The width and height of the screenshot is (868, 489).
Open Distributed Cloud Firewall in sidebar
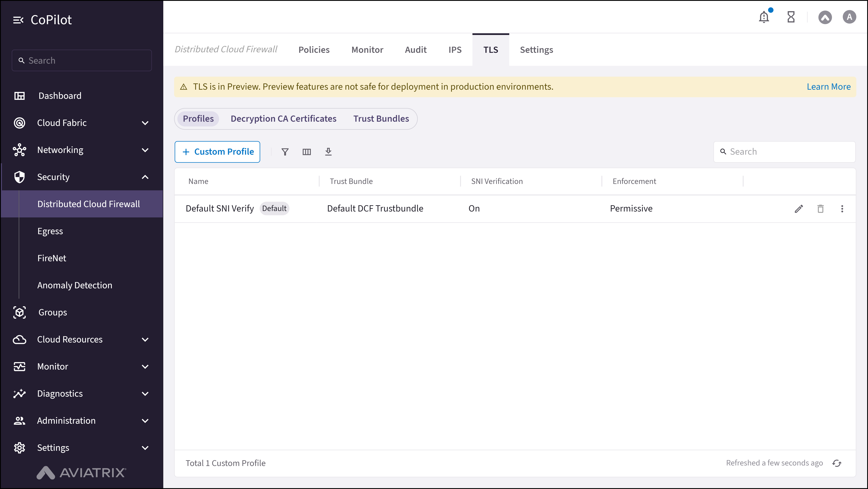click(82, 204)
